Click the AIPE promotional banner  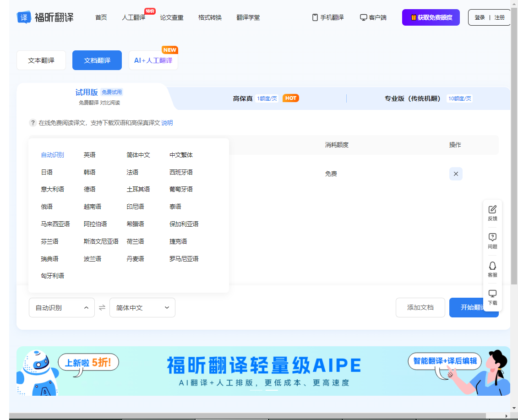(263, 371)
